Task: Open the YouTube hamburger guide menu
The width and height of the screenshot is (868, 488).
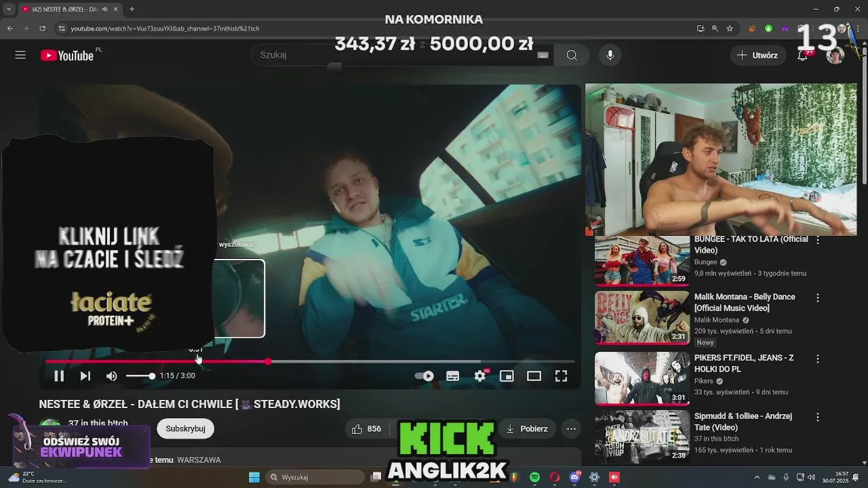Action: point(20,55)
